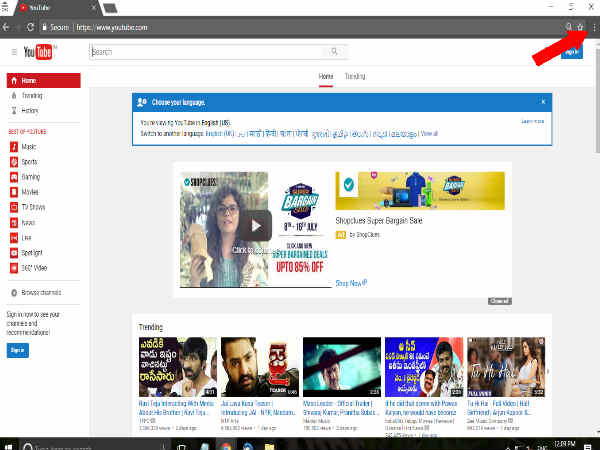The image size is (600, 450).
Task: Open the Jai Lava Kusa teaser thumbnail
Action: (260, 367)
